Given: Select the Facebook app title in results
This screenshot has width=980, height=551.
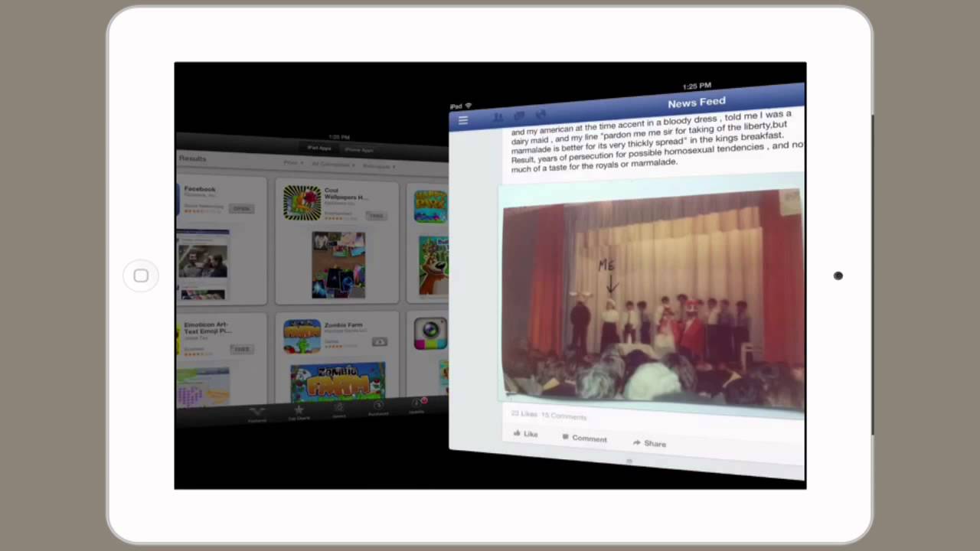Looking at the screenshot, I should coord(200,189).
